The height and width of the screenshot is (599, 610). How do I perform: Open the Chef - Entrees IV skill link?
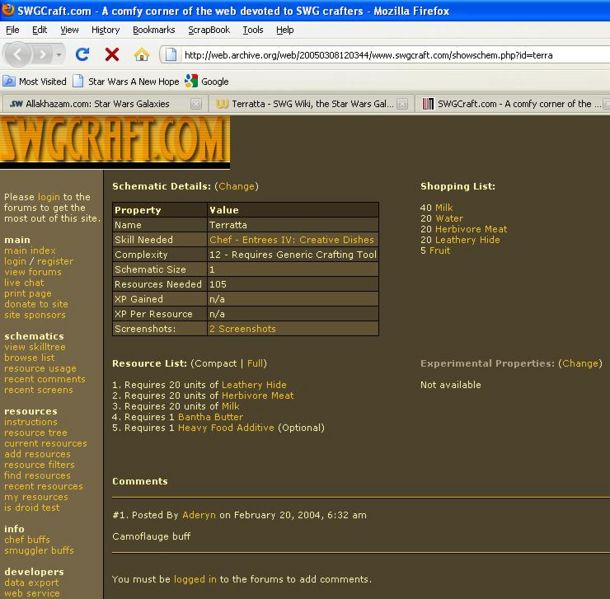pos(291,240)
